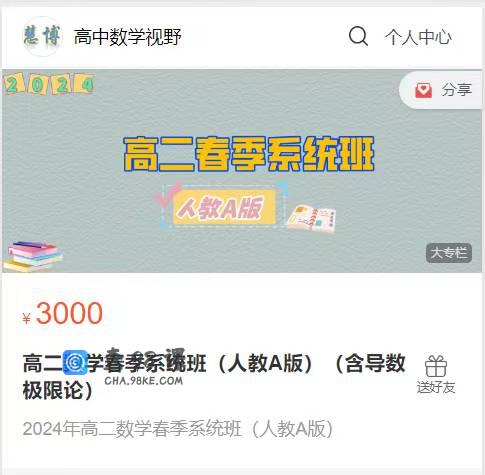This screenshot has width=485, height=475.
Task: Click the course title 含导数极限论
Action: [x=214, y=376]
